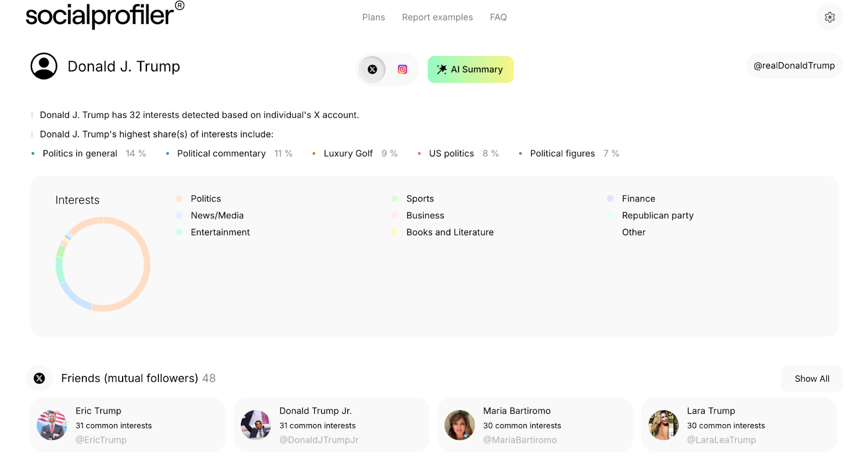Open the Plans menu item

(374, 17)
